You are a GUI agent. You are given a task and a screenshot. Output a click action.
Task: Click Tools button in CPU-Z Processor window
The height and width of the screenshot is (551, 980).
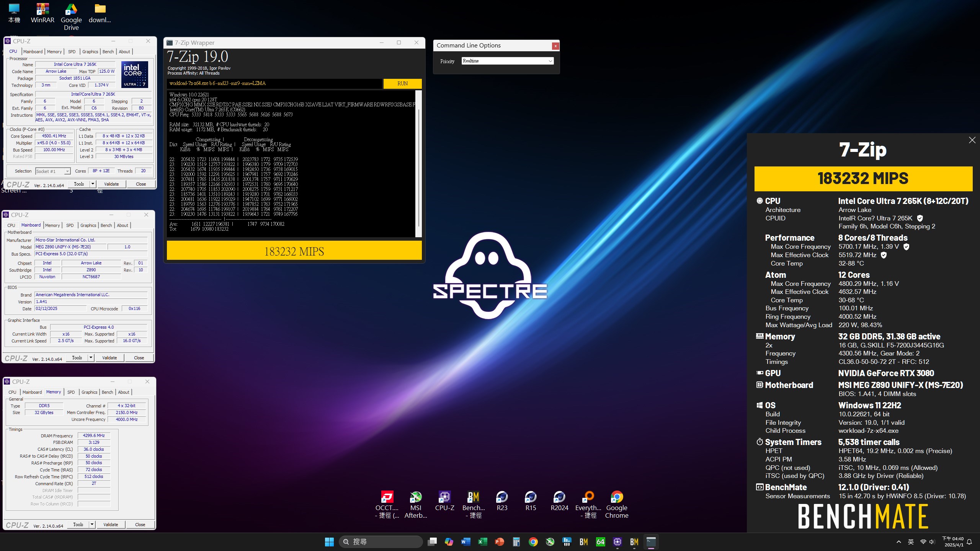click(x=79, y=184)
